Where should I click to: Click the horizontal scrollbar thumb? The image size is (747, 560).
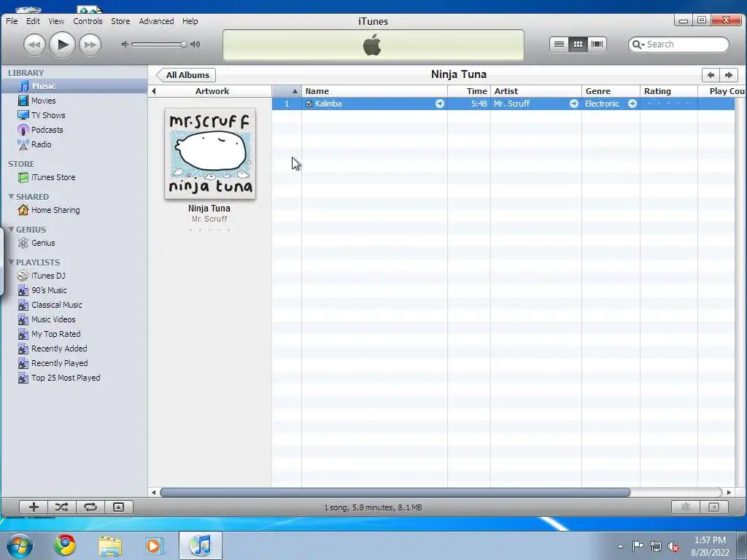click(x=395, y=492)
